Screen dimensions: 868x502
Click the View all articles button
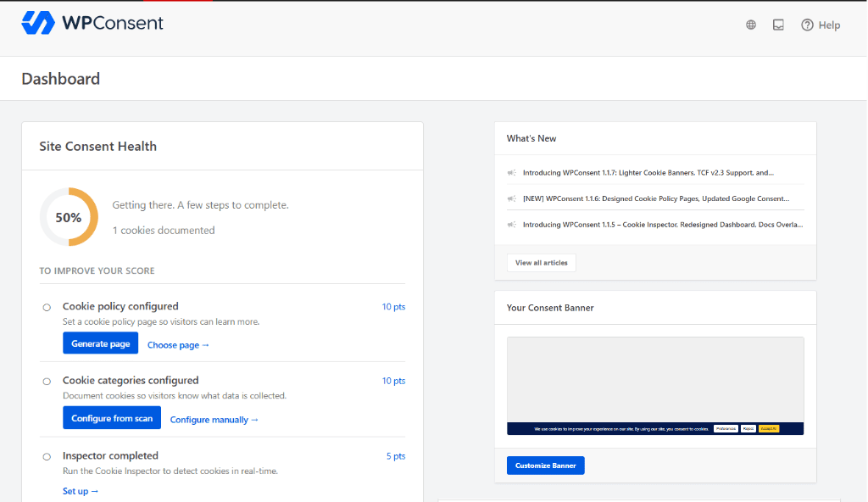point(542,263)
